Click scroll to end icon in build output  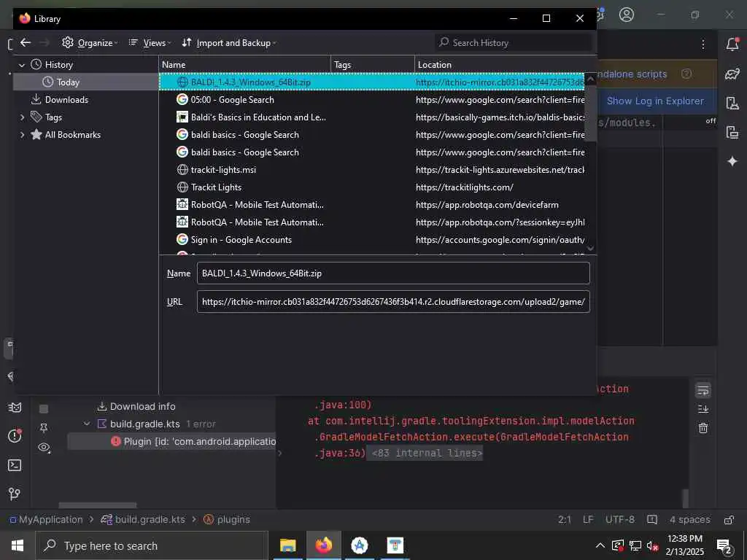[703, 409]
